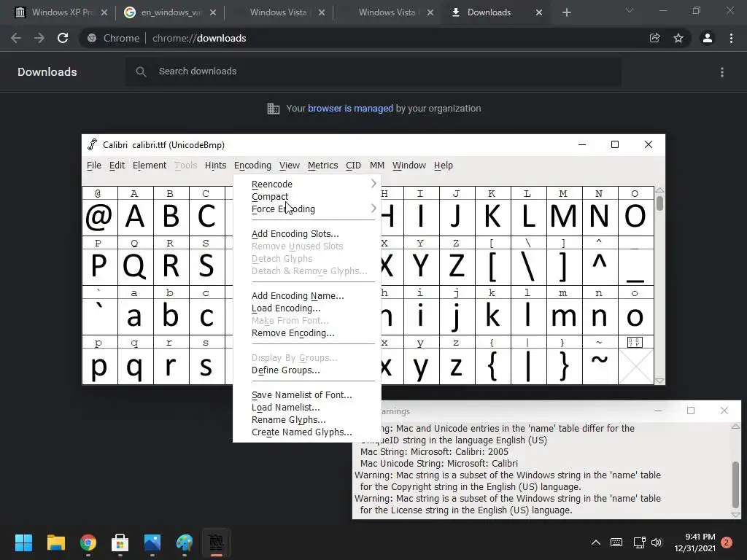The height and width of the screenshot is (560, 747).
Task: Click the font view vertical scrollbar thumb
Action: (x=659, y=203)
